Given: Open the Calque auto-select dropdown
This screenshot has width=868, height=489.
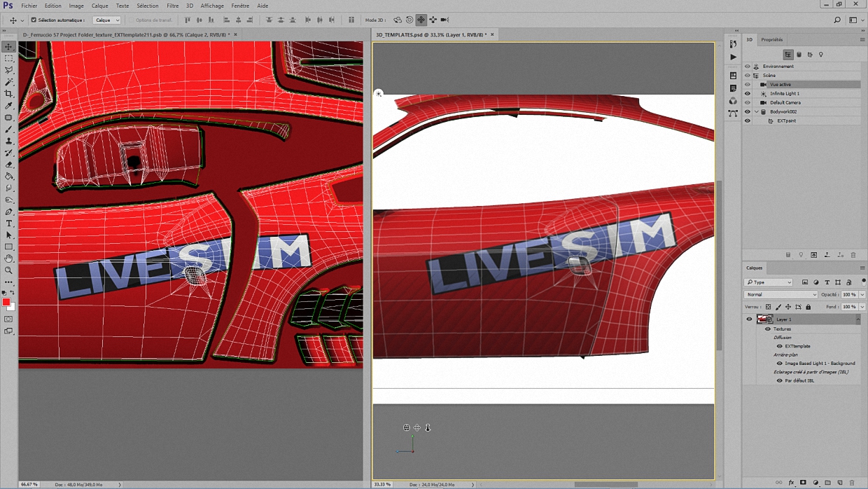Looking at the screenshot, I should click(x=107, y=20).
